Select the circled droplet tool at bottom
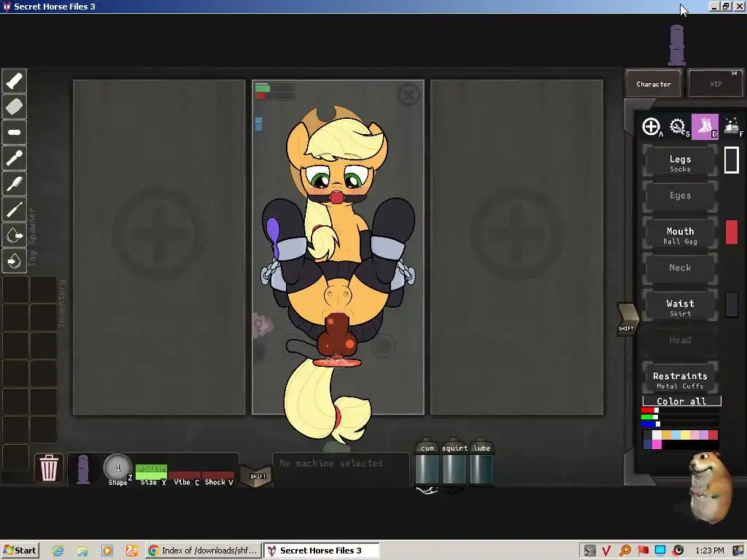The image size is (747, 560). coord(15,261)
